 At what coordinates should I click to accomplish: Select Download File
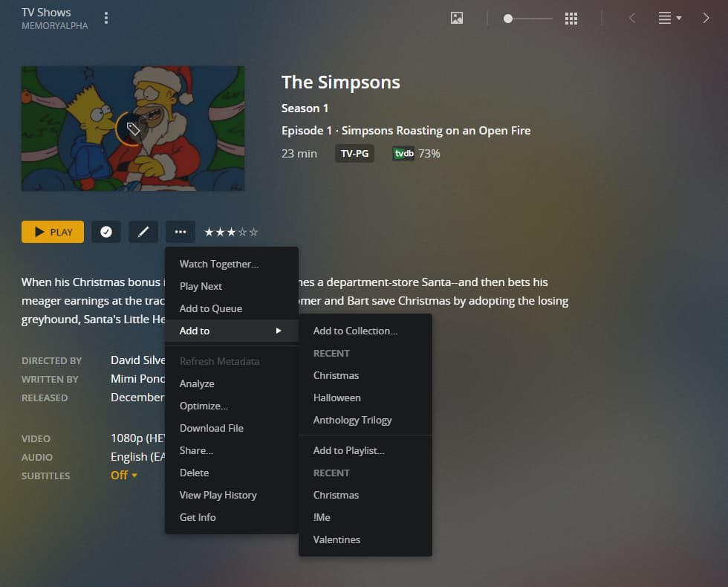point(232,428)
